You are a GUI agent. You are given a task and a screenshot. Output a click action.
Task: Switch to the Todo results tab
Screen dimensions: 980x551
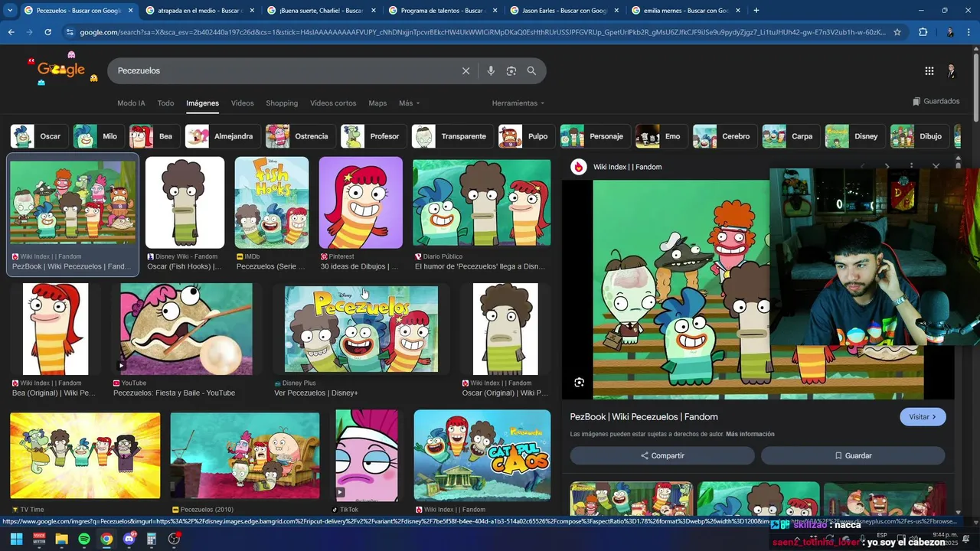click(165, 103)
